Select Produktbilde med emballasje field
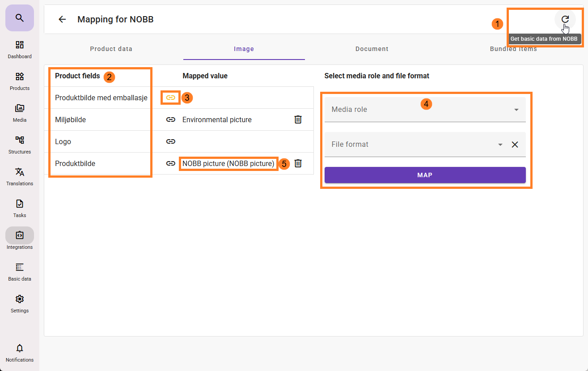Screen dimensions: 588x371 (101, 98)
